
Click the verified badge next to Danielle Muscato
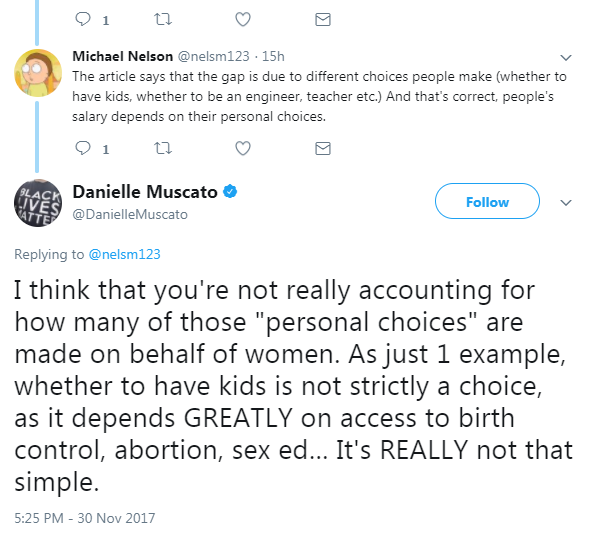click(x=230, y=191)
